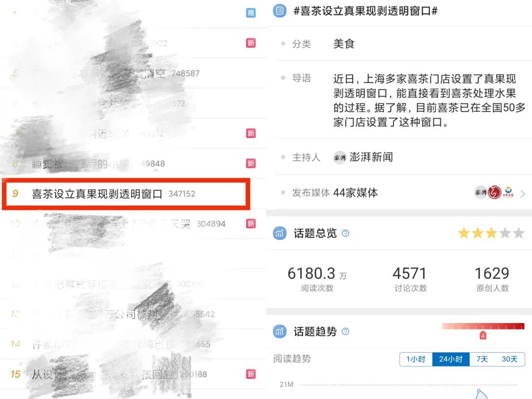Select the 24小时 trend range
This screenshot has width=532, height=399.
click(451, 359)
